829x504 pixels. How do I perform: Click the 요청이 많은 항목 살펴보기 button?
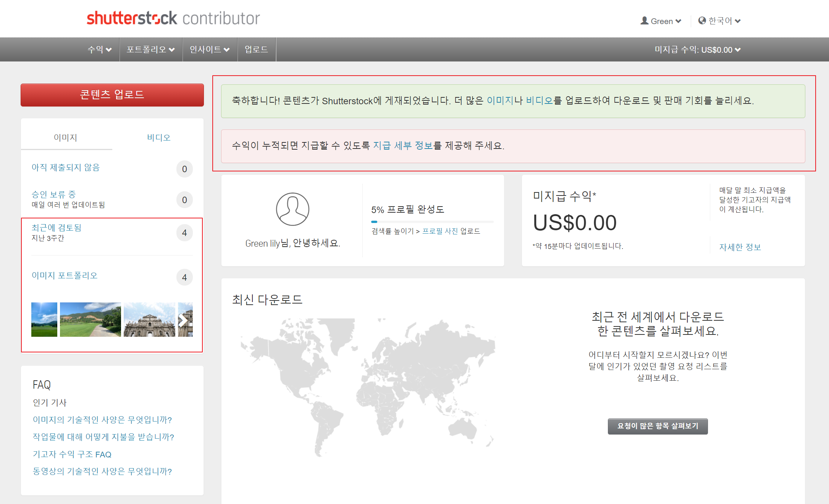click(658, 426)
